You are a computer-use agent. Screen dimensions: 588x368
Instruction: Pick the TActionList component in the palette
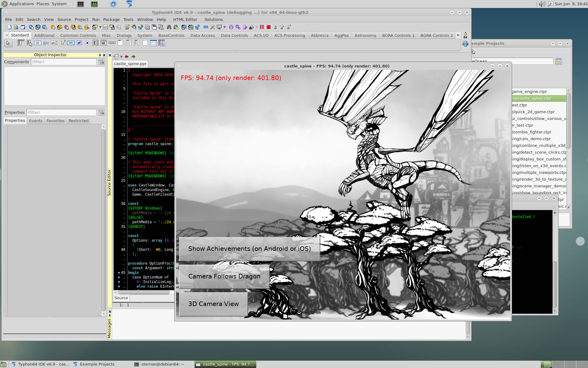[x=162, y=43]
